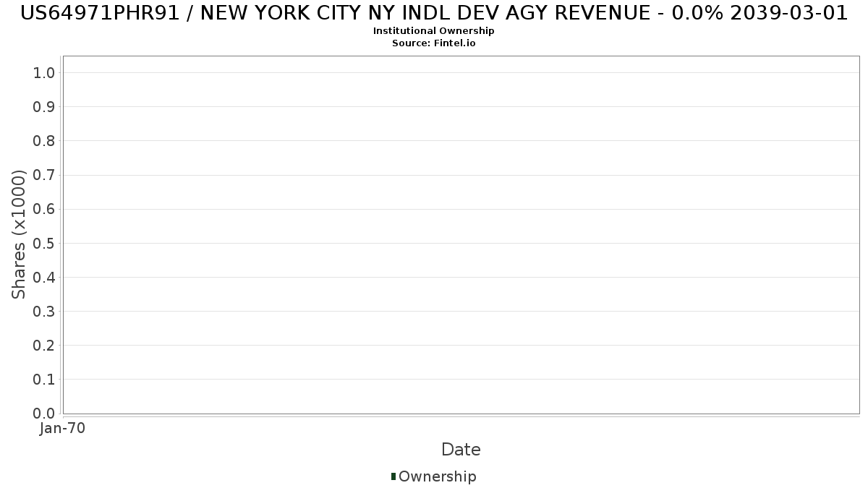Click the 0.9 y-axis tick label
Image resolution: width=868 pixels, height=488 pixels.
[x=44, y=106]
